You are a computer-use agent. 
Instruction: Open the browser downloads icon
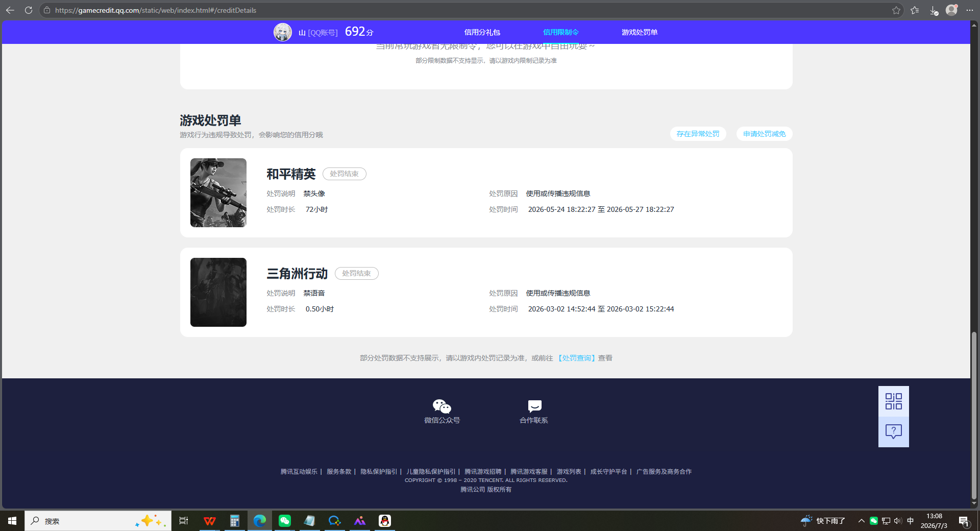click(934, 10)
